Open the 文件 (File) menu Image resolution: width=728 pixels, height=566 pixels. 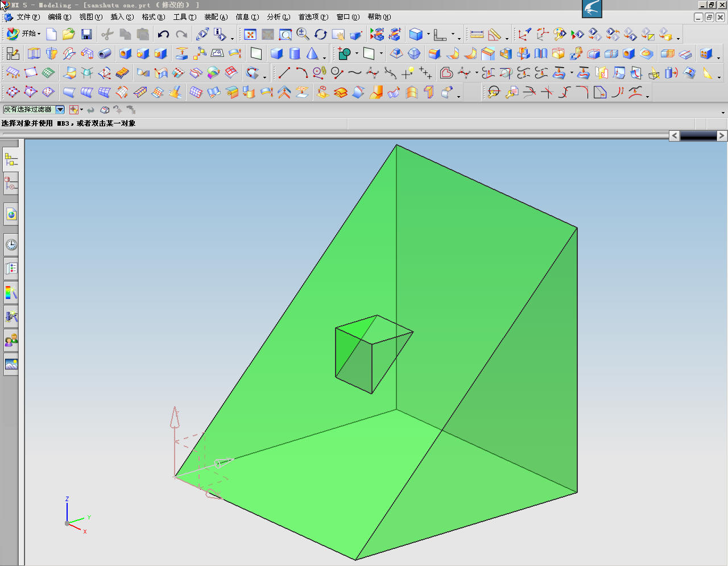coord(28,17)
